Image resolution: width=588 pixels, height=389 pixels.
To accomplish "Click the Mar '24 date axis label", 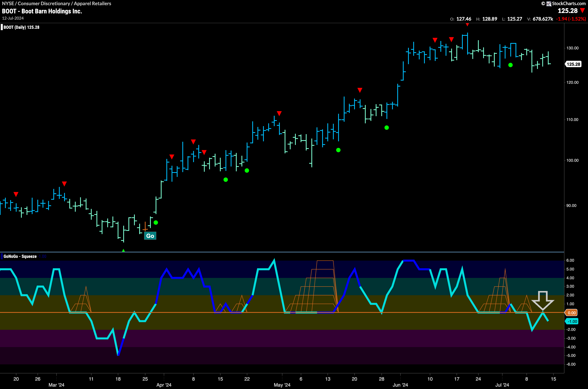I will [56, 385].
